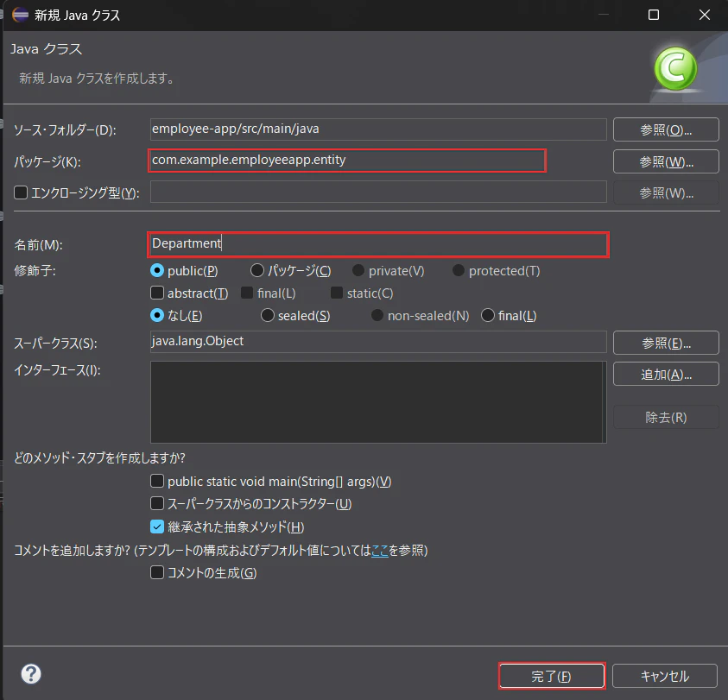Check the abstract(T) modifier checkbox

[x=157, y=293]
